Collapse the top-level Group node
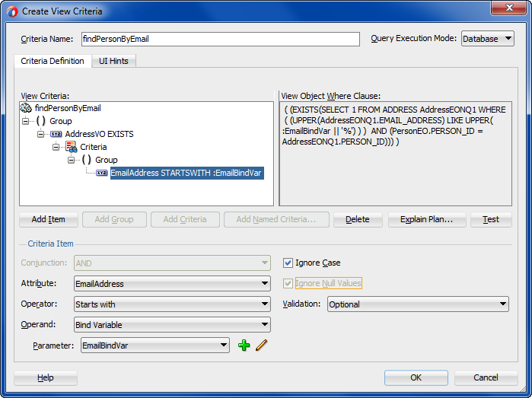This screenshot has width=532, height=398. (25, 121)
